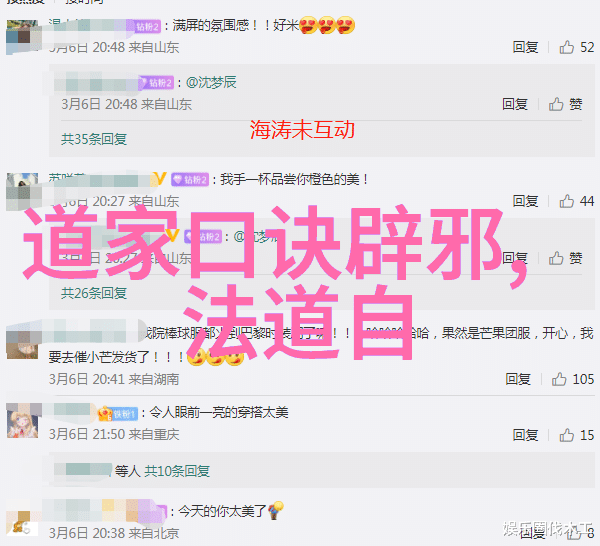Image resolution: width=600 pixels, height=546 pixels.
Task: Reply to the 令人眼前一亮的穿搭太美 comment
Action: pyautogui.click(x=526, y=435)
